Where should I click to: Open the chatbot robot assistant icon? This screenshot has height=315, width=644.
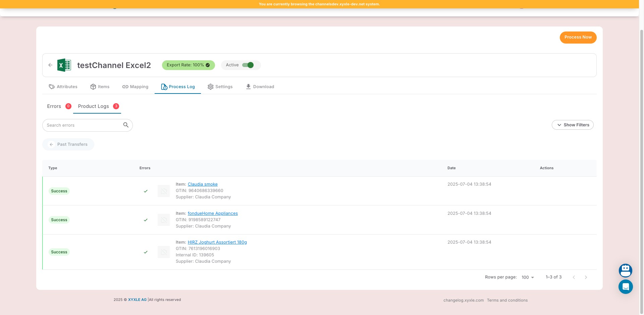(625, 270)
